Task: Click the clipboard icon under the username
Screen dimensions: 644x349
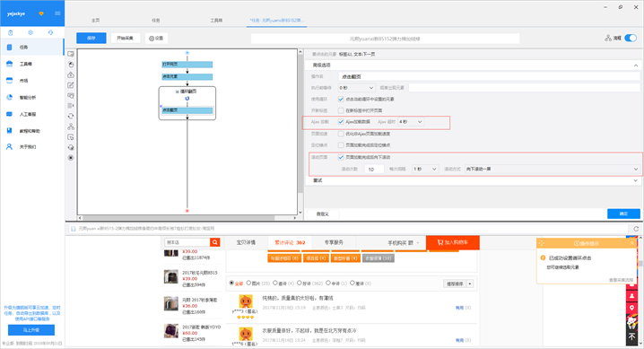Action: click(x=11, y=32)
